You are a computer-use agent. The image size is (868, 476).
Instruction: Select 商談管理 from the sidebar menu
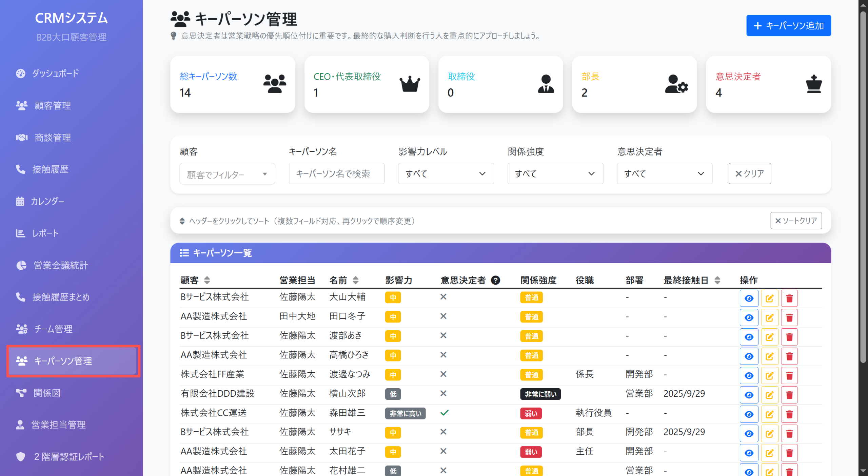point(52,138)
